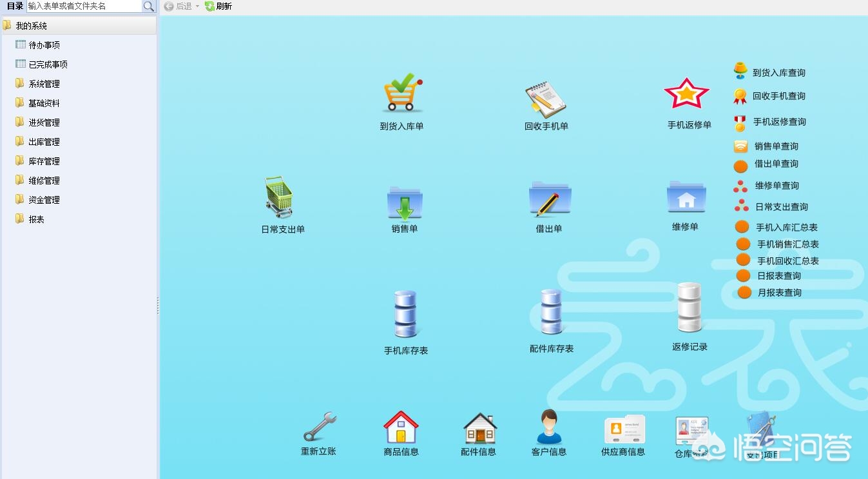
Task: View the 手机库存表 database icon
Action: click(406, 314)
